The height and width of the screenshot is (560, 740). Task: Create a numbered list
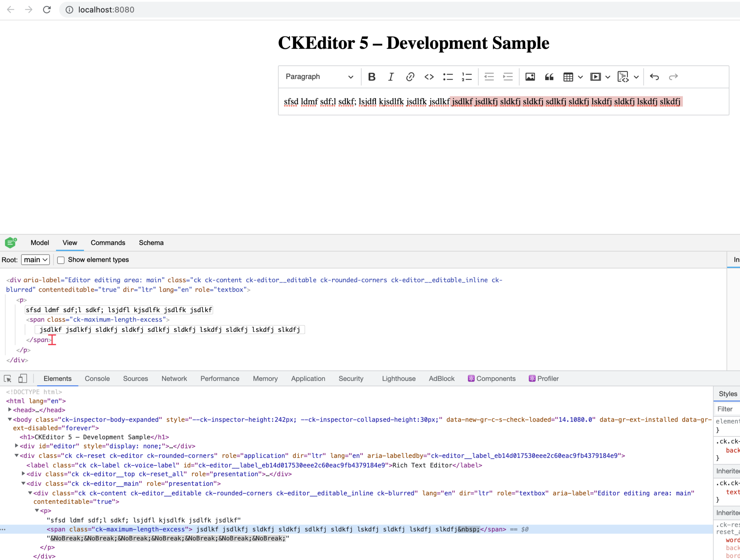tap(466, 77)
